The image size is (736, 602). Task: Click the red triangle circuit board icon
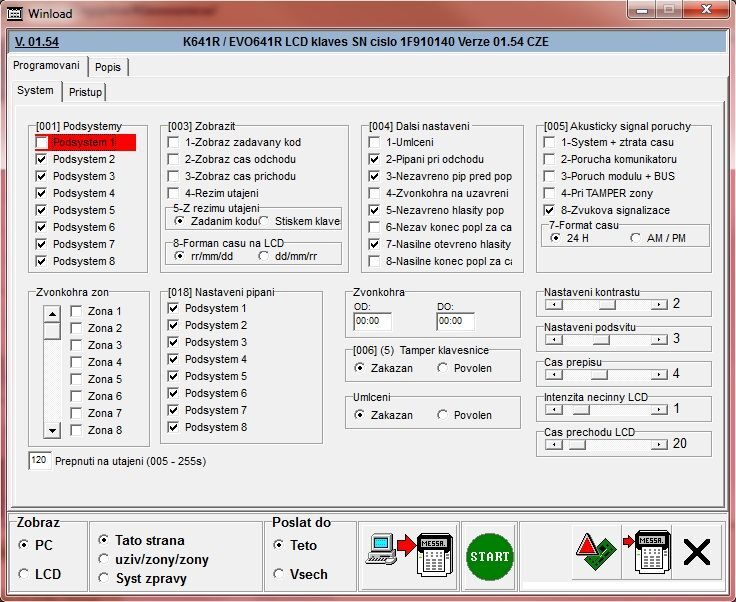coord(594,554)
